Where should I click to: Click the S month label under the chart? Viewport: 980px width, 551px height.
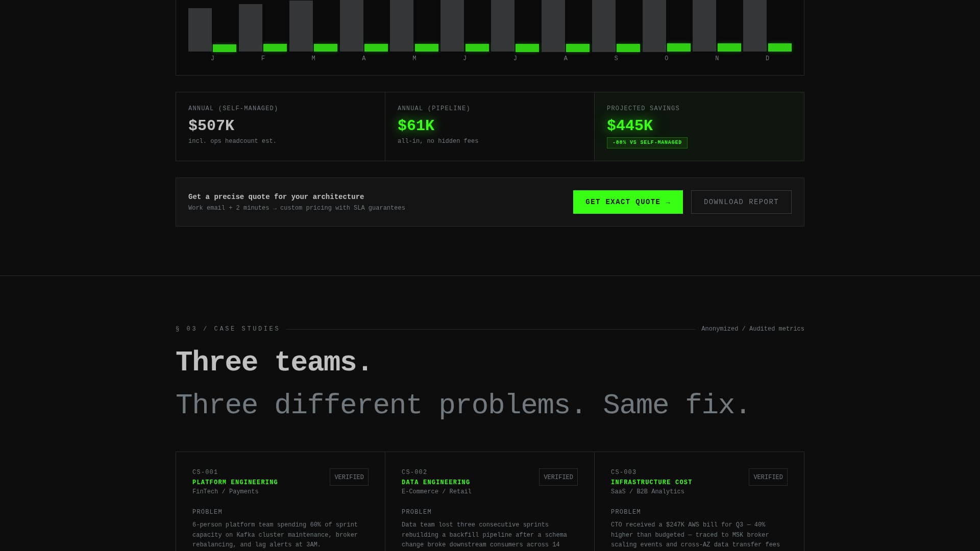click(x=616, y=59)
